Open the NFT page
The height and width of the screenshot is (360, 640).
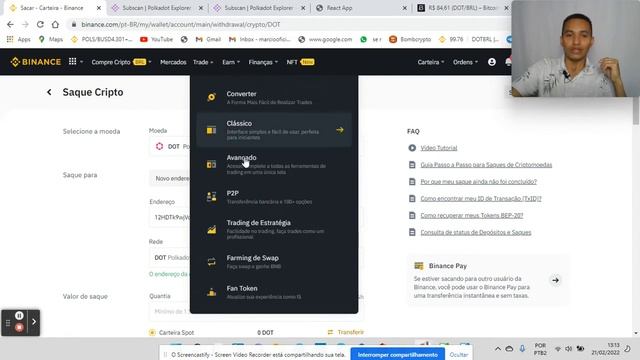pos(300,62)
